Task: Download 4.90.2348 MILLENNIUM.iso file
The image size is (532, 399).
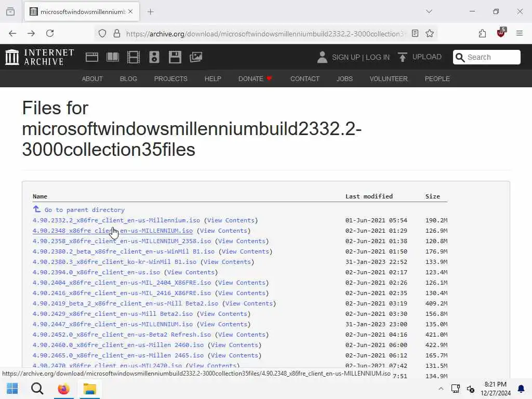Action: click(x=113, y=231)
